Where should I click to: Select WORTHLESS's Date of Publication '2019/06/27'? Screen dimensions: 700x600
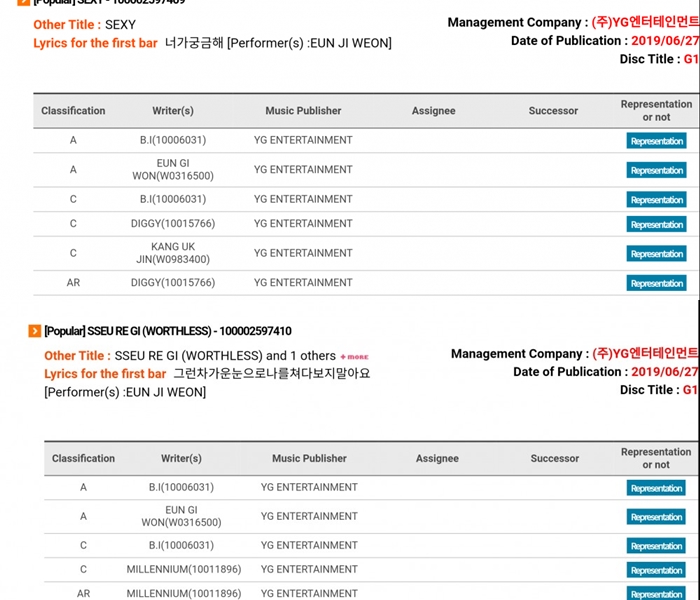coord(665,372)
